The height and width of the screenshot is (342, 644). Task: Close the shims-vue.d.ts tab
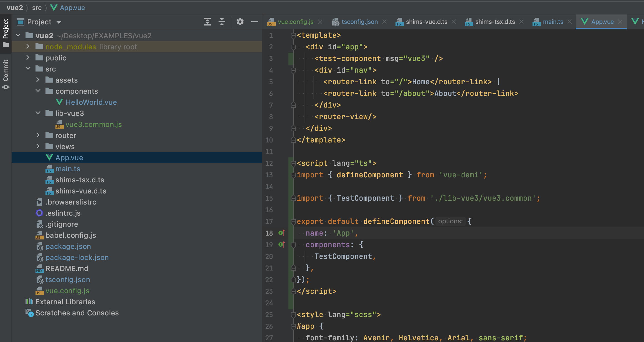(454, 22)
